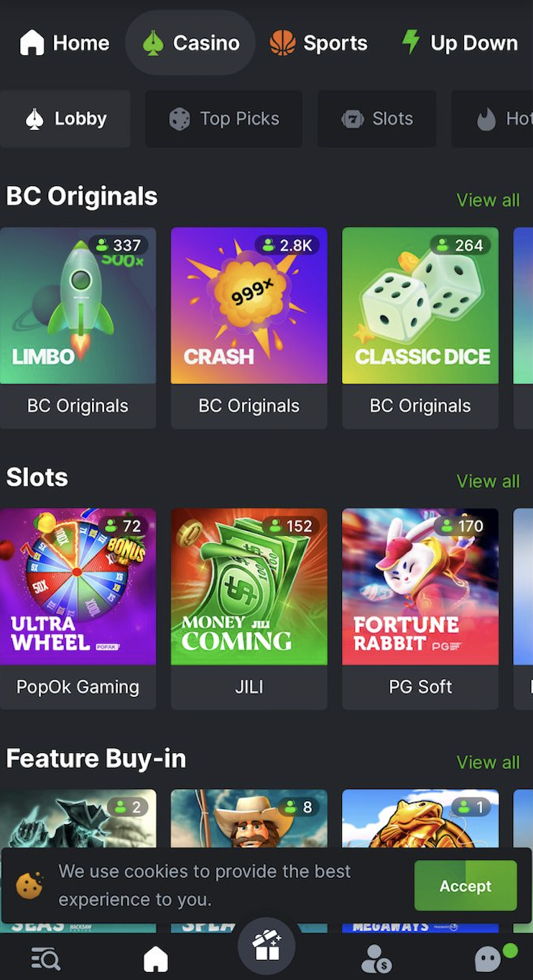Go to the Home tab
Viewport: 533px width, 980px height.
coord(64,43)
